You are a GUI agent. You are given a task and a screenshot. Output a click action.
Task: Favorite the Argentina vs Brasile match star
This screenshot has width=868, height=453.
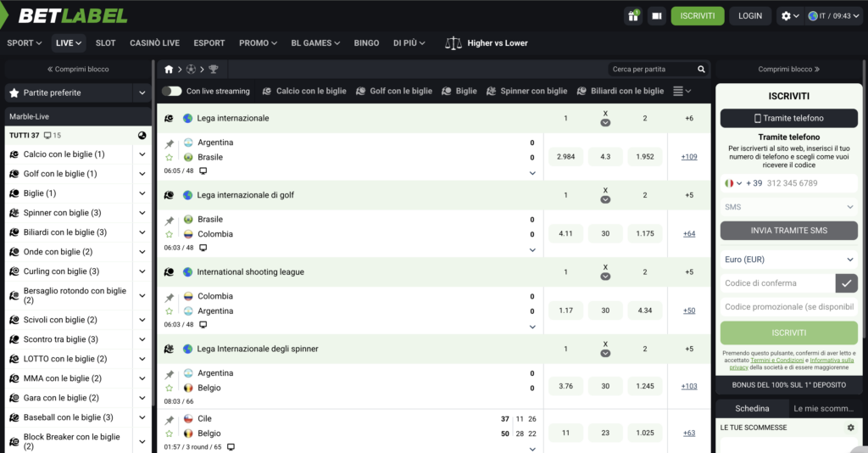[170, 157]
